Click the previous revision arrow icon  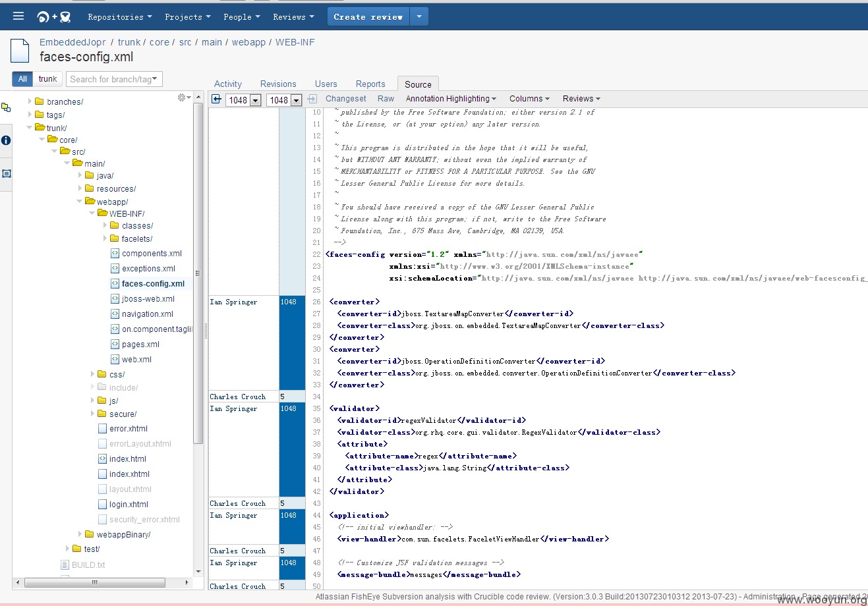[x=216, y=99]
